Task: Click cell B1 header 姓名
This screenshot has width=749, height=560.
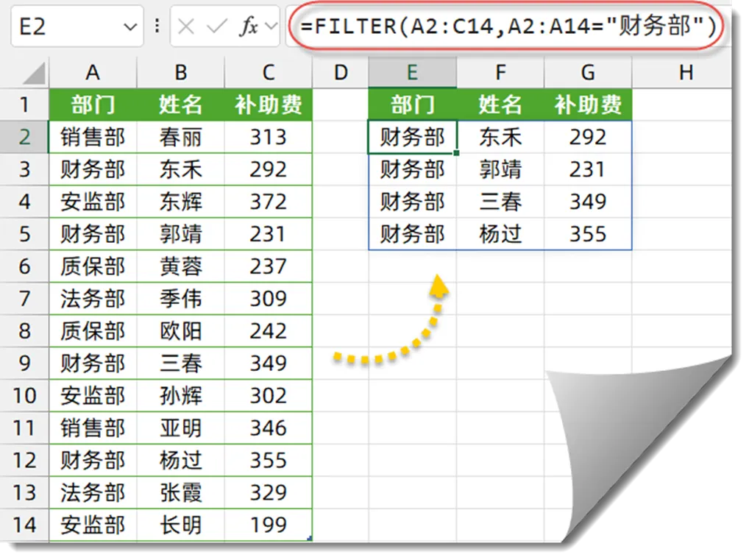Action: coord(180,104)
